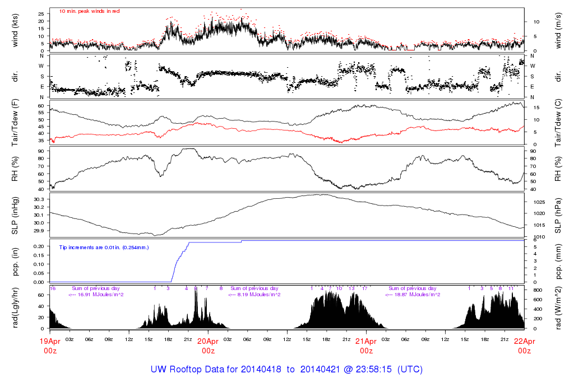This screenshot has width=574, height=392.
Task: Click the '800' W/m^2 radiation tick label
Action: coord(538,290)
